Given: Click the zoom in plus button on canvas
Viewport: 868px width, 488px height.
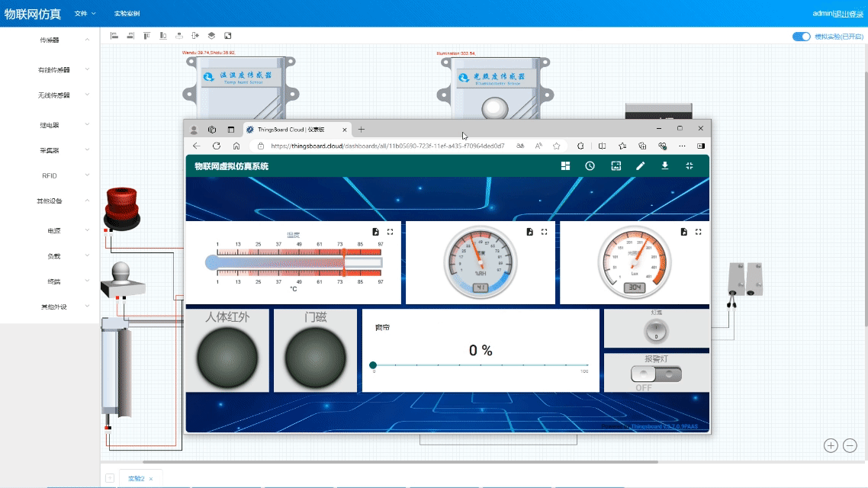Looking at the screenshot, I should coord(831,445).
